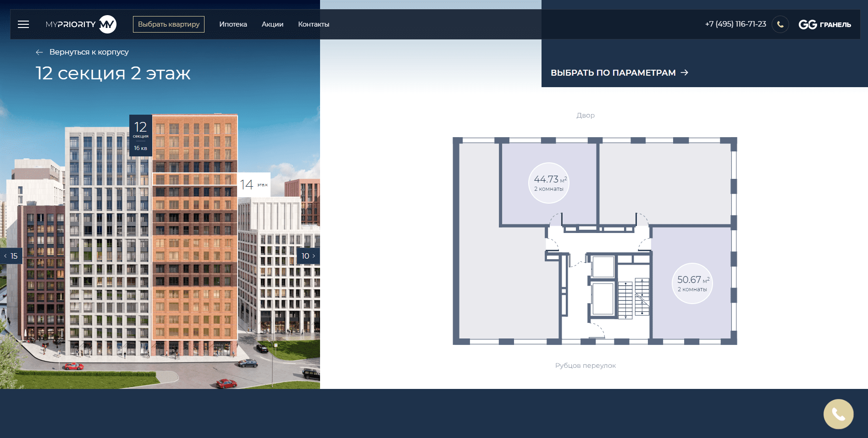This screenshot has height=438, width=868.
Task: Select the 44.73 m² apartment on plan
Action: 549,183
